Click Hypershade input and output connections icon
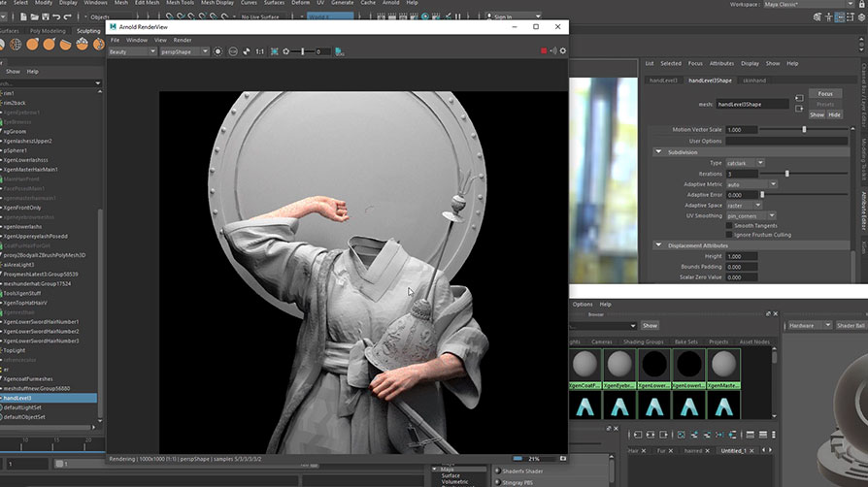 click(x=651, y=435)
